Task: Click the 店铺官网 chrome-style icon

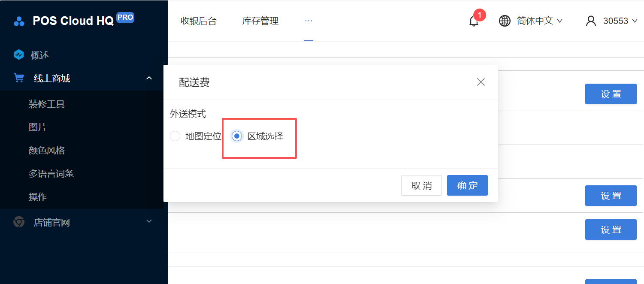Action: [x=18, y=222]
